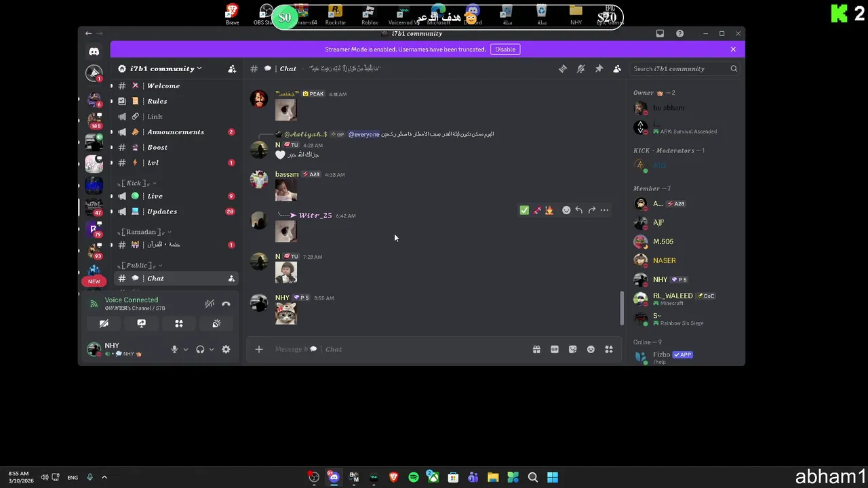The height and width of the screenshot is (488, 868).
Task: Open the Lvl channel
Action: click(x=176, y=163)
